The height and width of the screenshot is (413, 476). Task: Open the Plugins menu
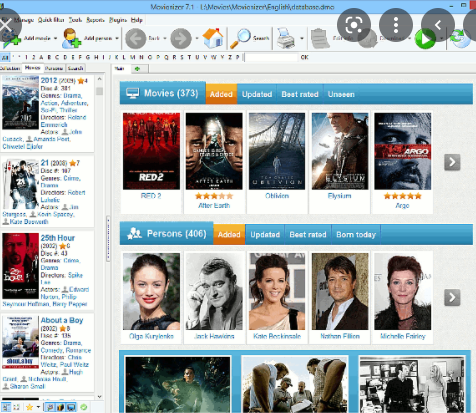coord(117,20)
